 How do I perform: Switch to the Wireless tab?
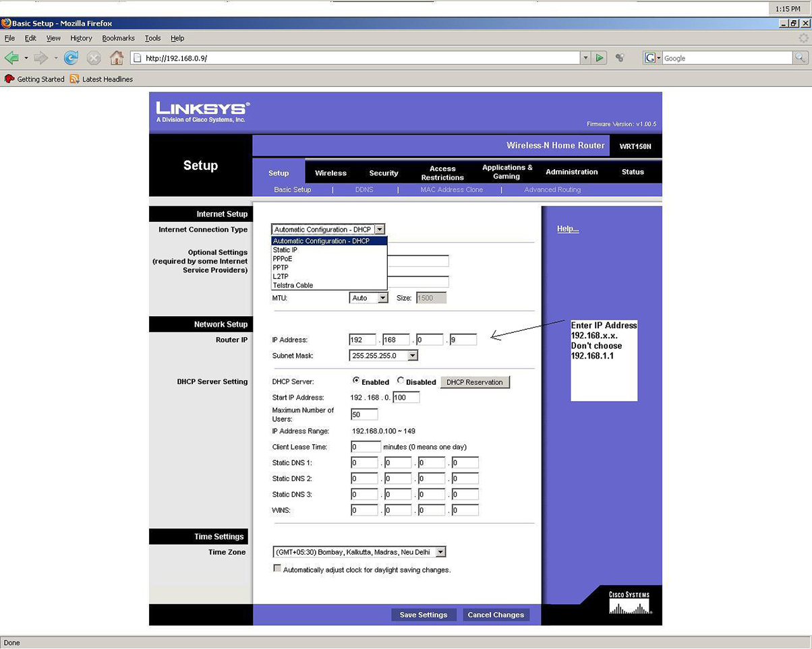(x=330, y=173)
